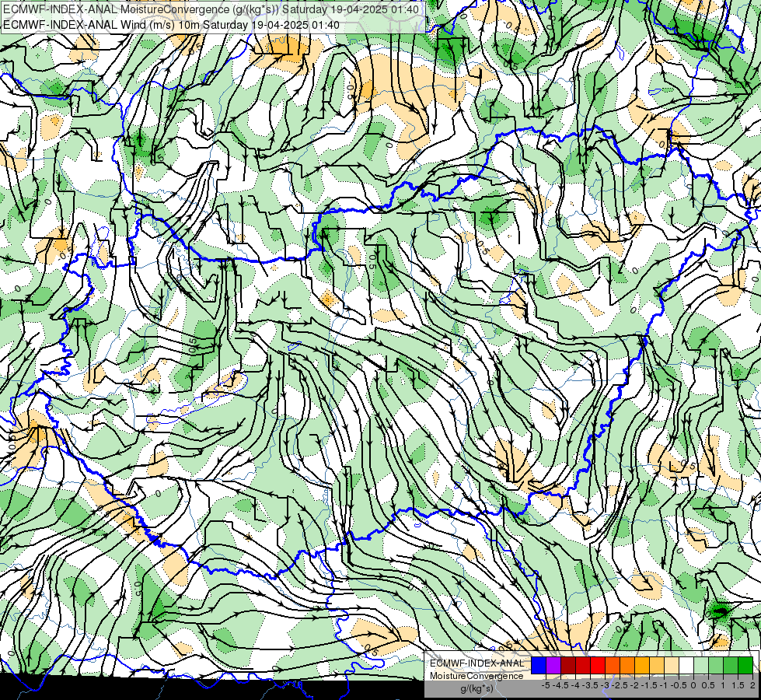761x700 pixels.
Task: Click the -0.5 tick label on the legend
Action: 679,685
